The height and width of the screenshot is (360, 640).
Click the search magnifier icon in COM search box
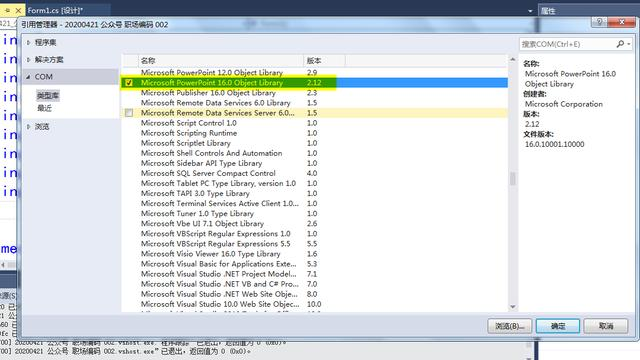point(620,44)
